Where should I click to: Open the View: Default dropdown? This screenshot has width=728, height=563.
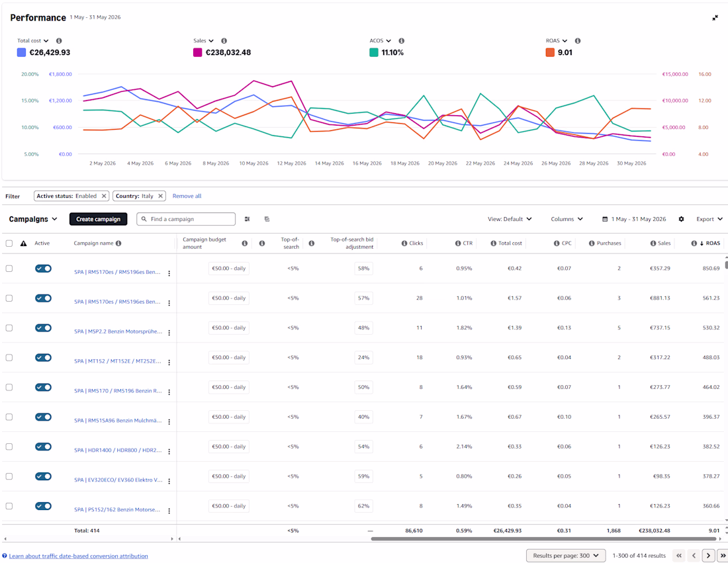coord(510,219)
